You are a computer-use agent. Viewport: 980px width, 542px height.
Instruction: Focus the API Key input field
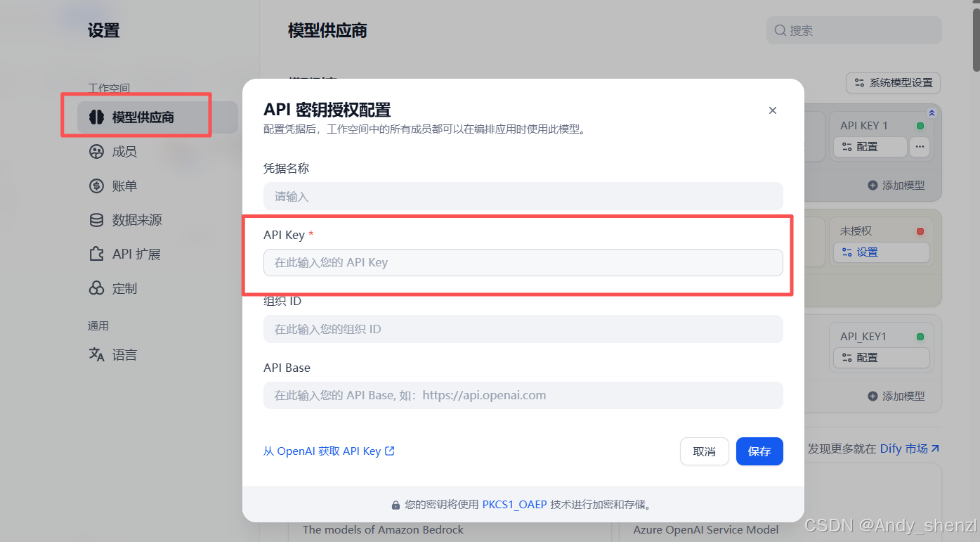tap(523, 262)
